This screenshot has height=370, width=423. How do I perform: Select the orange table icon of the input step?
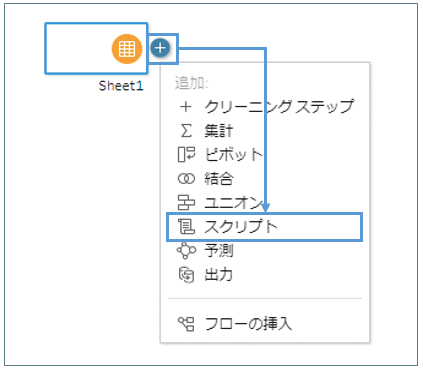pos(127,49)
